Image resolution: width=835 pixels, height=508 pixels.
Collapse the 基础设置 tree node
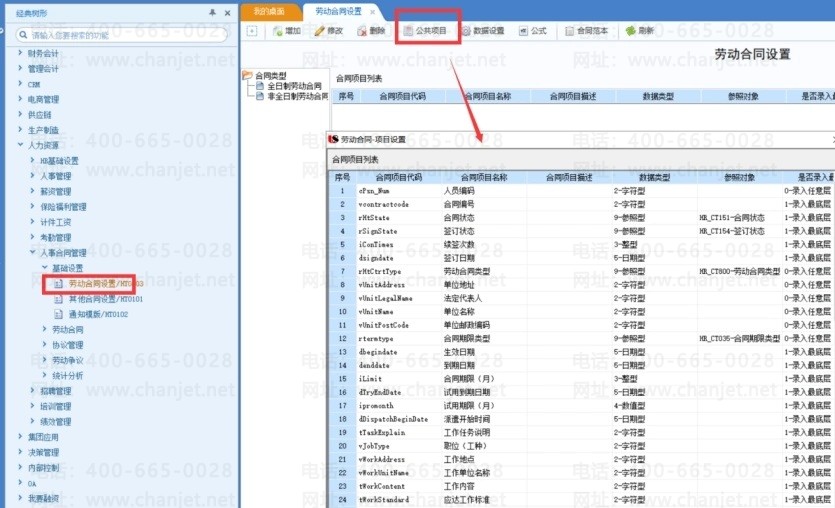(44, 268)
